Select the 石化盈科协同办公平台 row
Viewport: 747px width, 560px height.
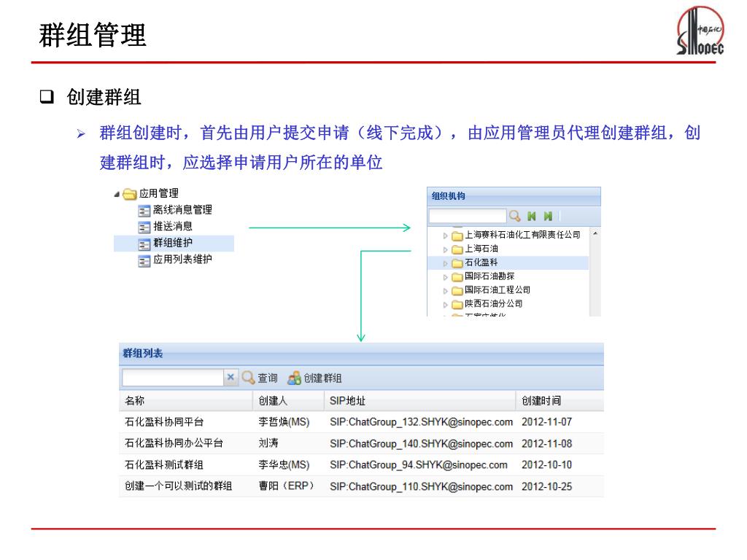pos(361,443)
